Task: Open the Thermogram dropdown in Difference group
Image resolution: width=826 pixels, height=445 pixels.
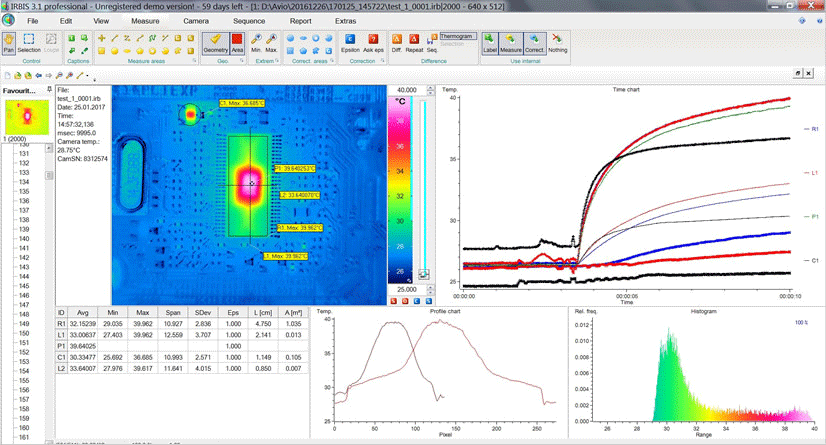Action: [458, 36]
